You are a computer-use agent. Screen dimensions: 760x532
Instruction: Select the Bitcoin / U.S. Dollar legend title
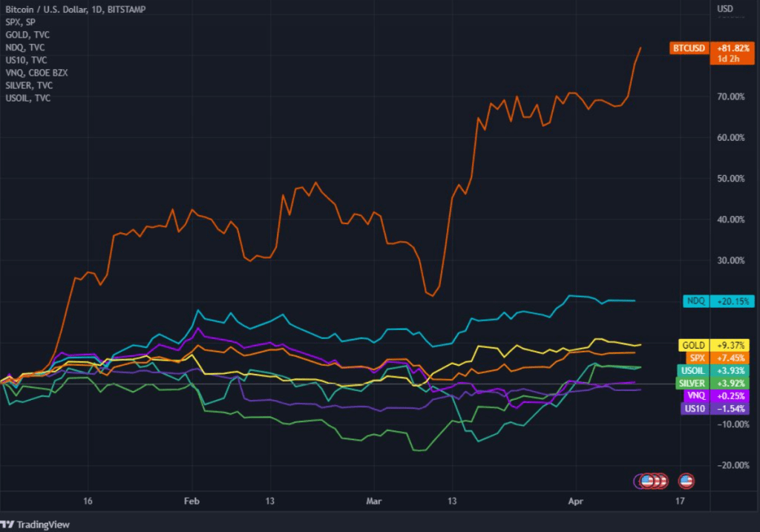(x=75, y=9)
